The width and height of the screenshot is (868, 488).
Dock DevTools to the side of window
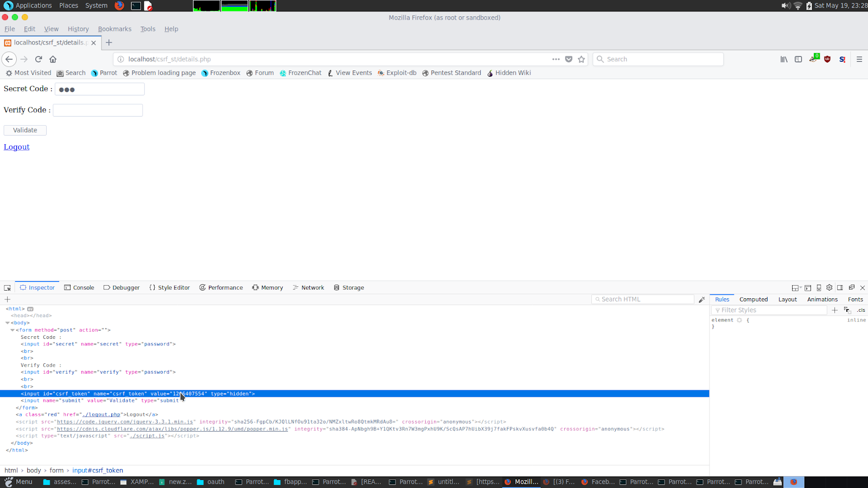840,288
